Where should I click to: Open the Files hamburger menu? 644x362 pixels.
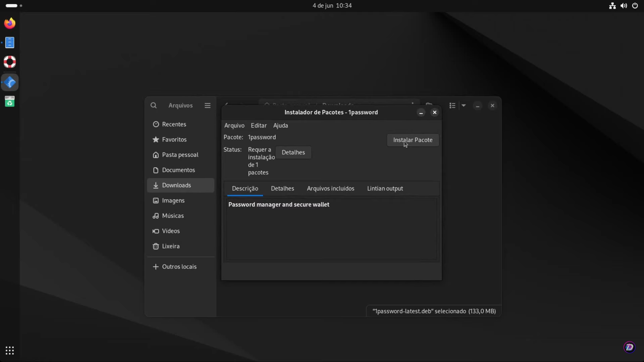point(208,105)
